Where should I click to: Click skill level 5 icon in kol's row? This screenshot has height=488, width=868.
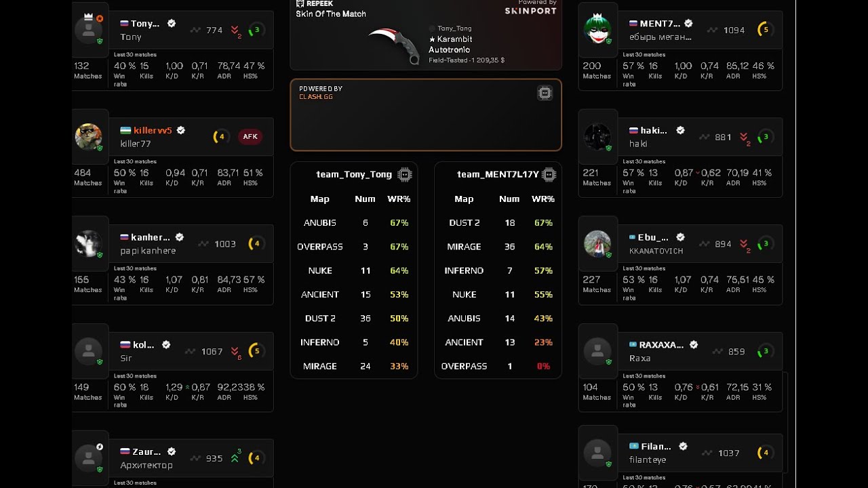(x=256, y=351)
